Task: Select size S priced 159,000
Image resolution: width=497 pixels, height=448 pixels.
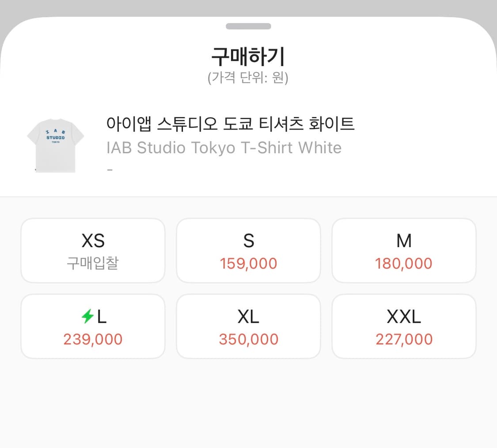Action: coord(248,250)
